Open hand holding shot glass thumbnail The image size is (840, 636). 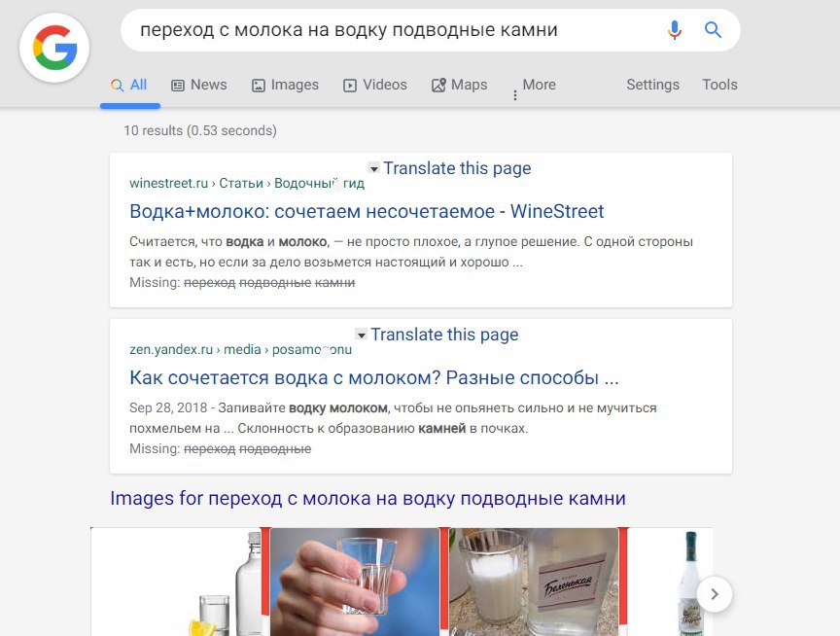(354, 582)
